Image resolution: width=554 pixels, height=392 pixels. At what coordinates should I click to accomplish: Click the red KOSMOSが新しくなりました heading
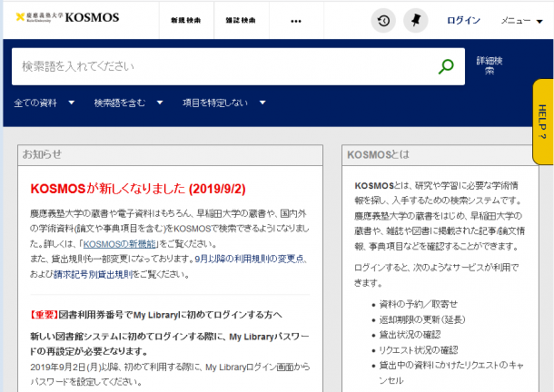pyautogui.click(x=138, y=189)
